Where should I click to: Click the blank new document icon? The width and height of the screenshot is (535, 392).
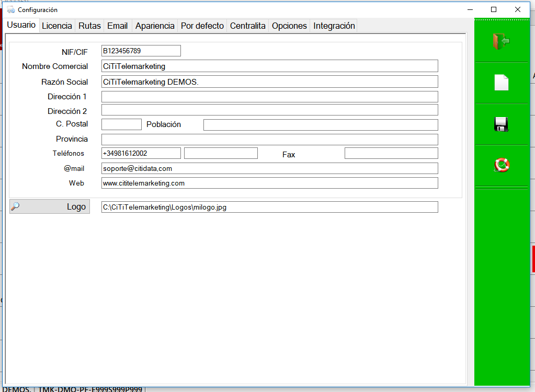point(501,83)
